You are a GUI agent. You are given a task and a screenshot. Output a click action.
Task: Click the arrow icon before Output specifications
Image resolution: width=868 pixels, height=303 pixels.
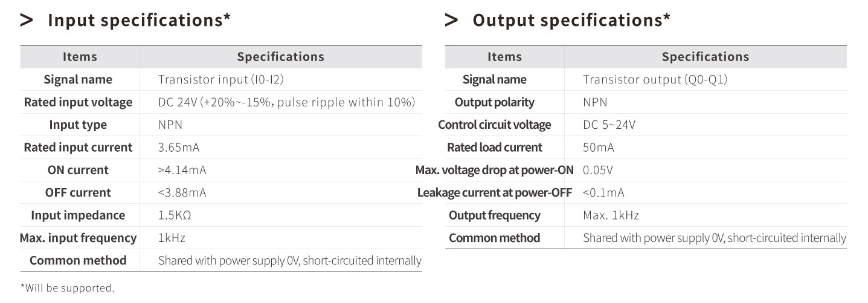451,21
